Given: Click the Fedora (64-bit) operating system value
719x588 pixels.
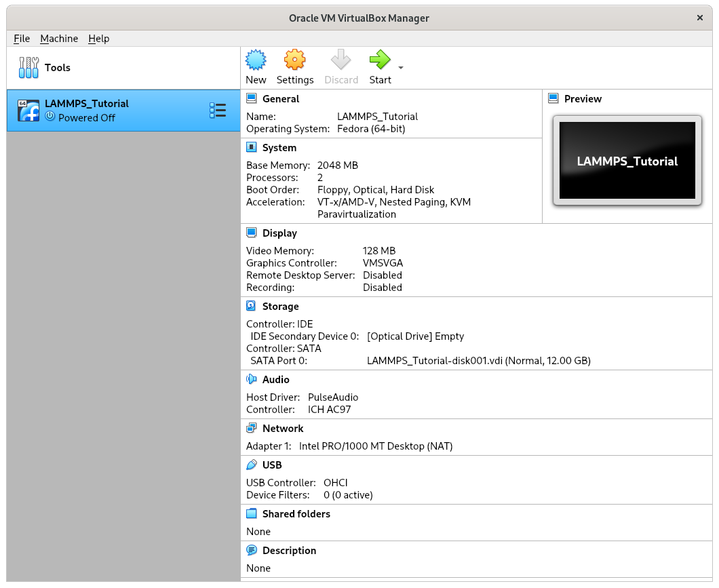Looking at the screenshot, I should tap(371, 130).
